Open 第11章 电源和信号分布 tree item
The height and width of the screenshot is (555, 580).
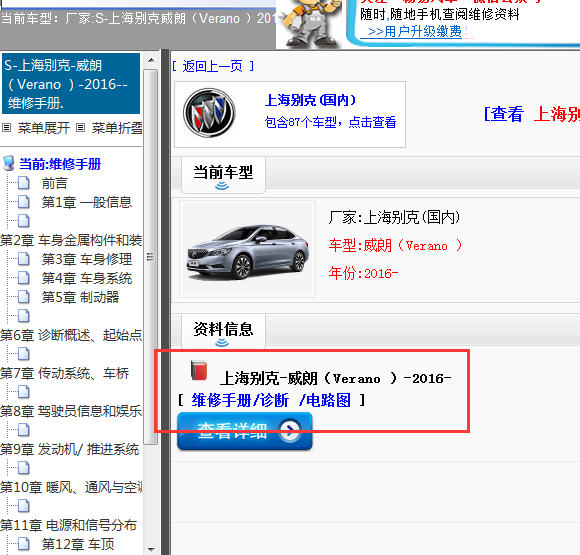(68, 525)
